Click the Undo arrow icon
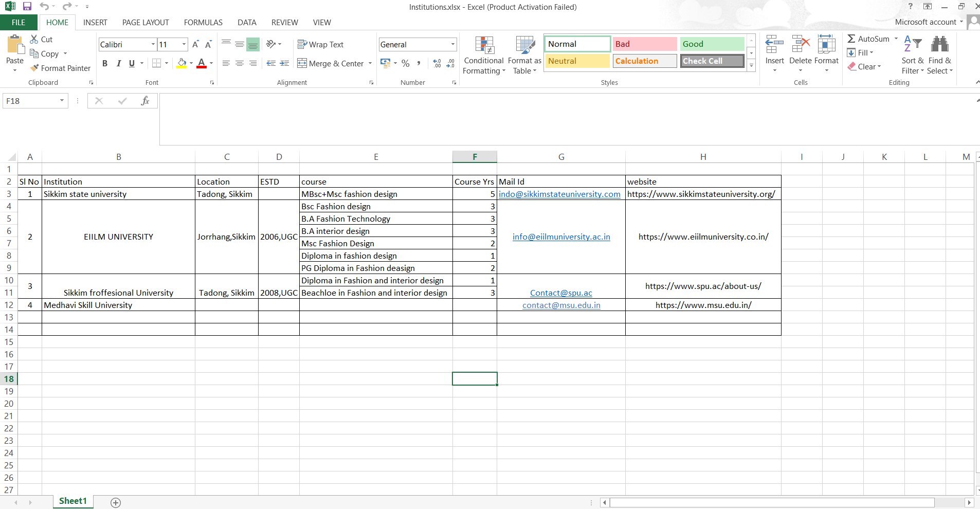The image size is (980, 509). (44, 7)
